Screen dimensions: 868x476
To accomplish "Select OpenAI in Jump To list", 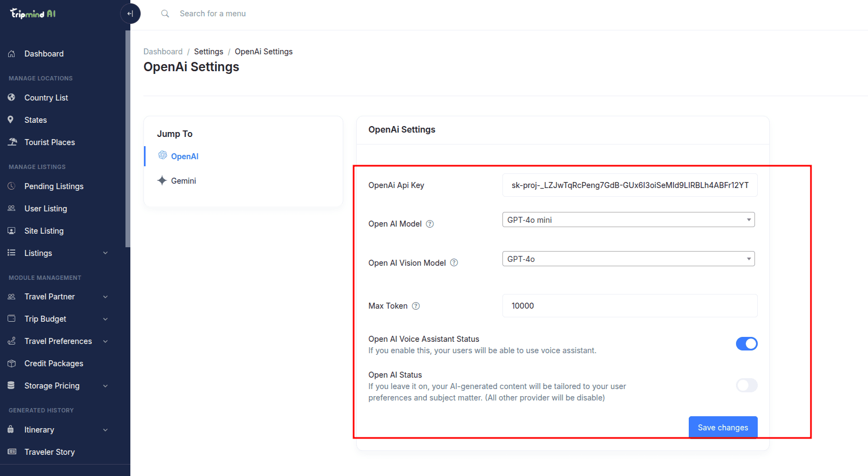I will click(x=185, y=156).
